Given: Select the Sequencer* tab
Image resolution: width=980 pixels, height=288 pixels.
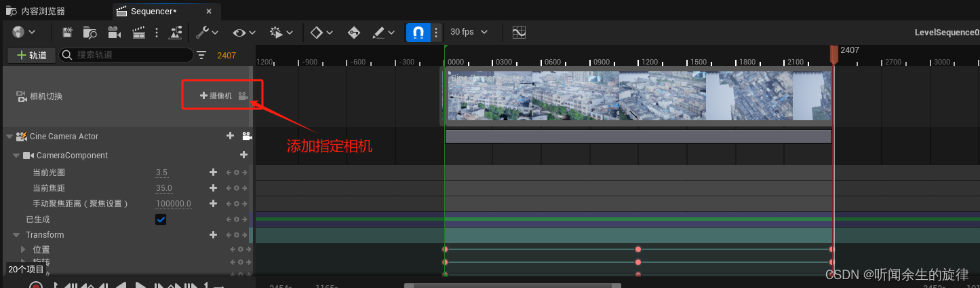Looking at the screenshot, I should (x=153, y=11).
